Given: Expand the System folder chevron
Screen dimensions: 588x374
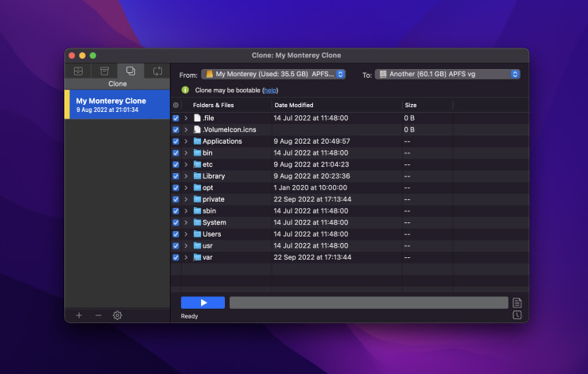Looking at the screenshot, I should click(186, 222).
